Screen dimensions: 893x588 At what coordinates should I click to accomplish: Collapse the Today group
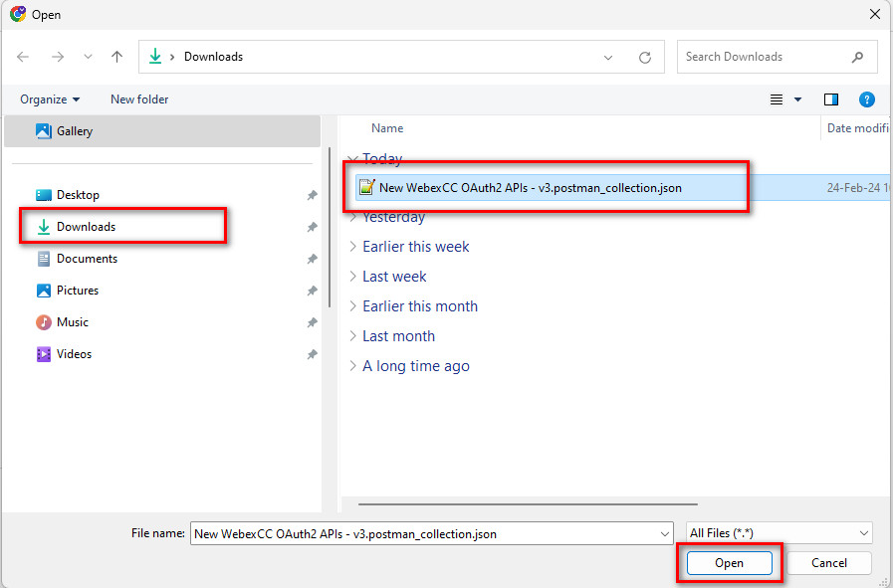point(353,159)
